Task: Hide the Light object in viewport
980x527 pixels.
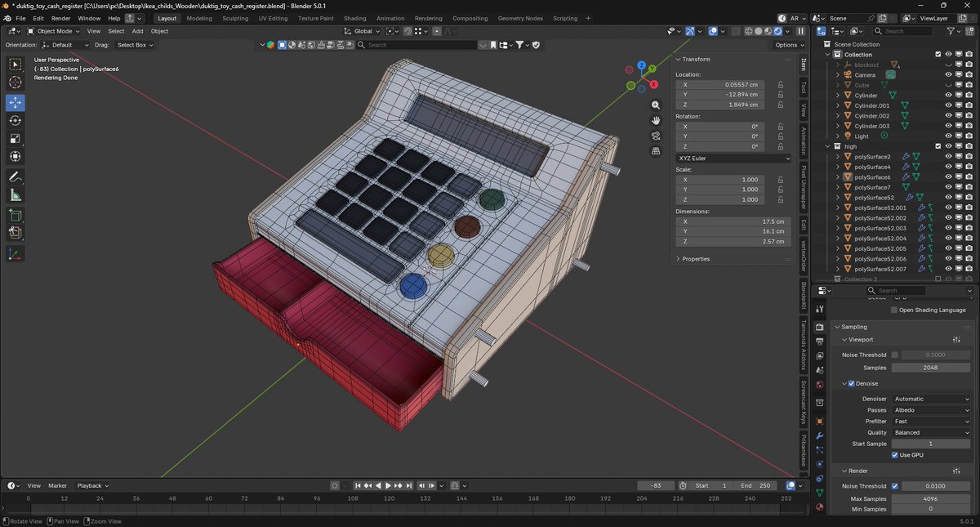Action: (x=948, y=136)
